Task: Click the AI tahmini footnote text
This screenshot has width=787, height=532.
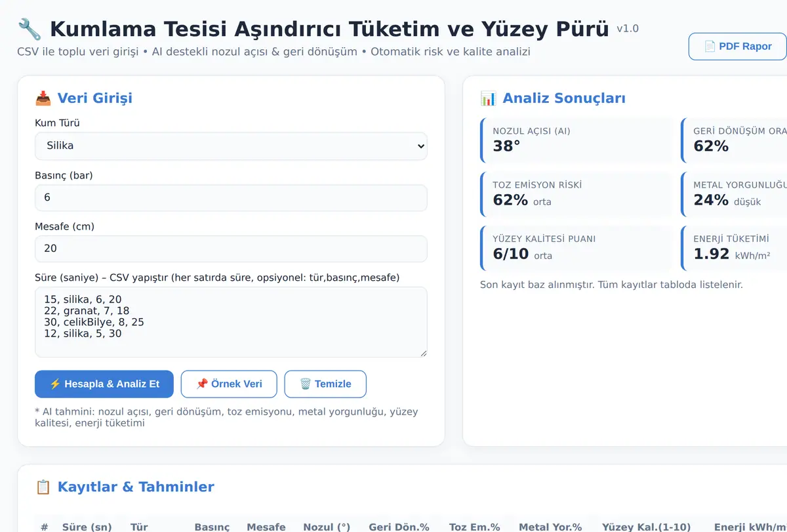Action: (x=226, y=417)
